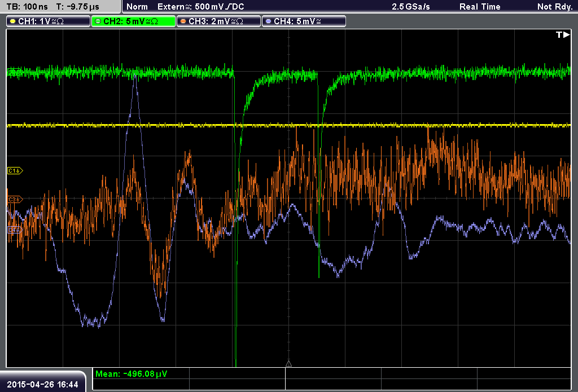Select the CH4: 5mV channel tab
578x392 pixels.
(304, 21)
